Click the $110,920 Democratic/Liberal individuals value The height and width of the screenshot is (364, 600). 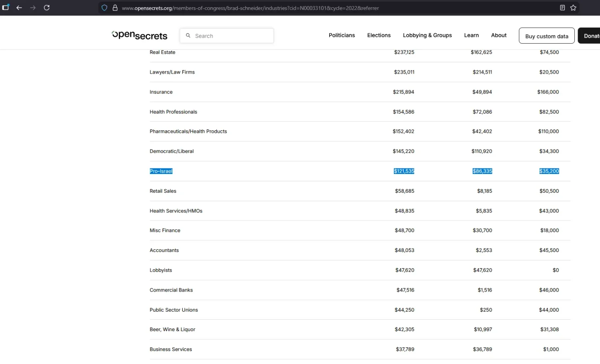(x=482, y=152)
